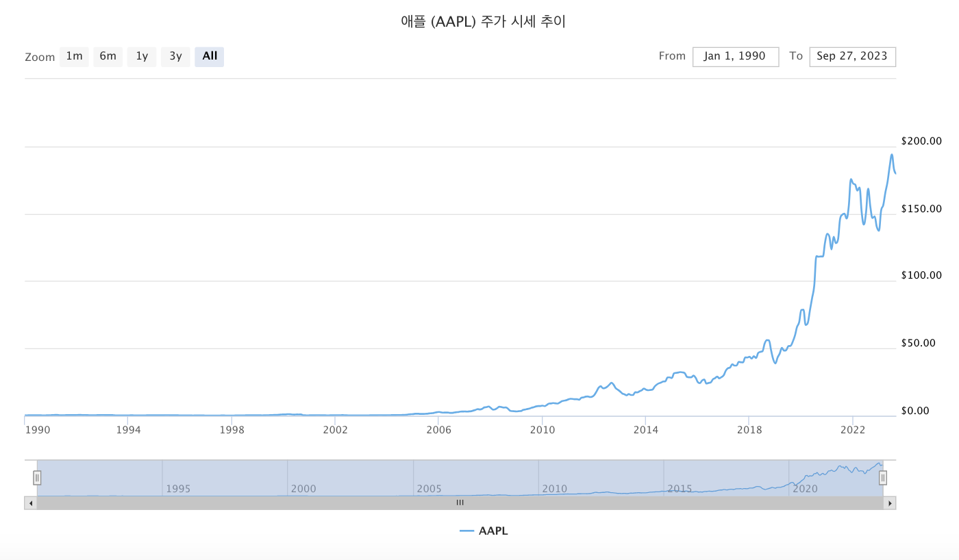The width and height of the screenshot is (959, 560).
Task: Click the 2006 x-axis year label
Action: (x=438, y=430)
